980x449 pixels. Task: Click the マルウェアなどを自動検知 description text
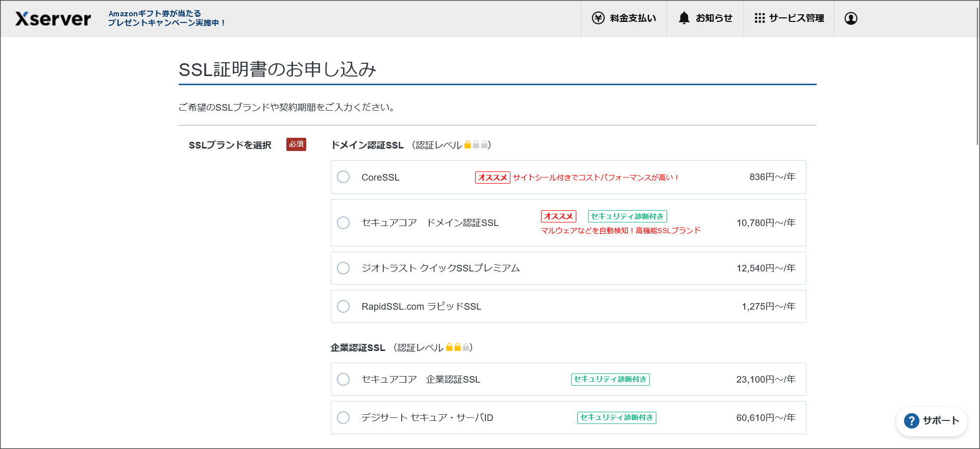pyautogui.click(x=621, y=231)
